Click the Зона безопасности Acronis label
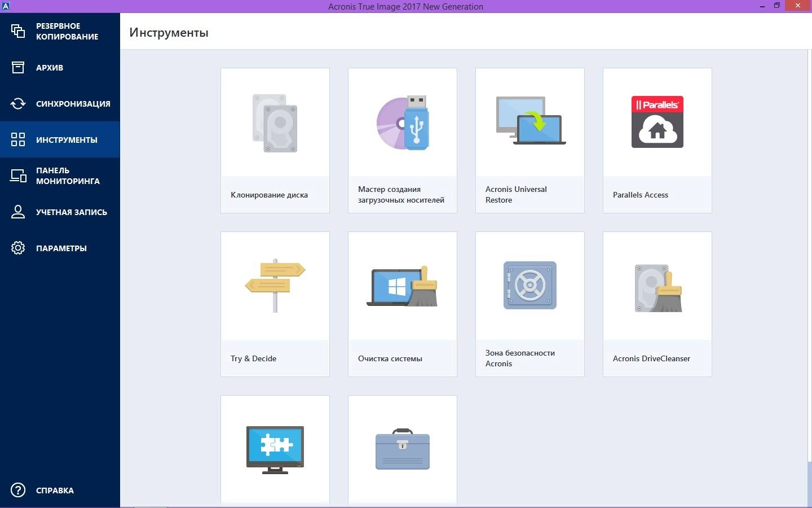 pos(520,358)
